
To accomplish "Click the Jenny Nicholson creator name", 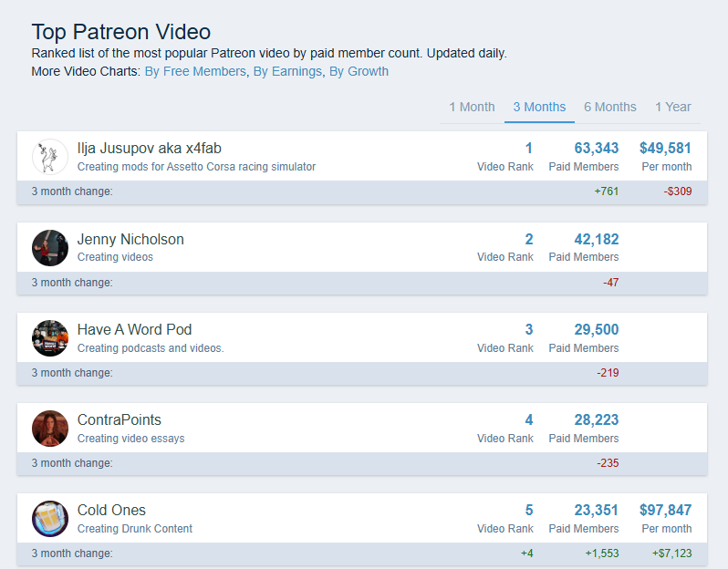I will pos(130,239).
